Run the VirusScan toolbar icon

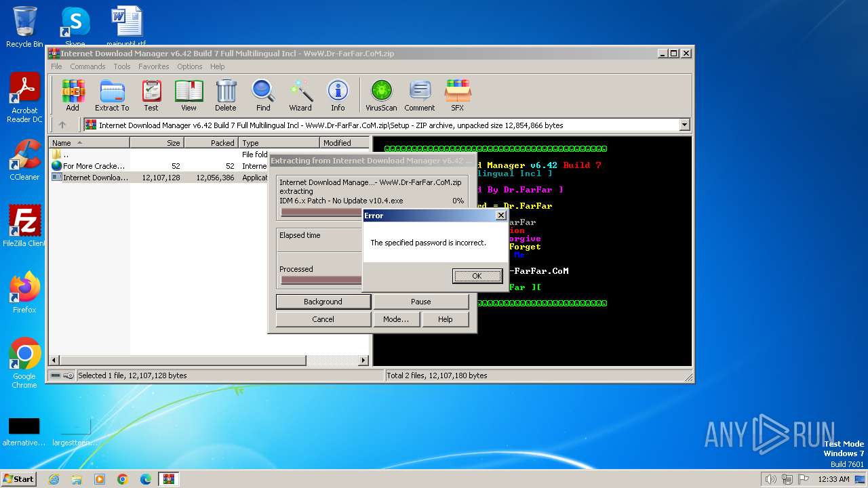pyautogui.click(x=381, y=95)
